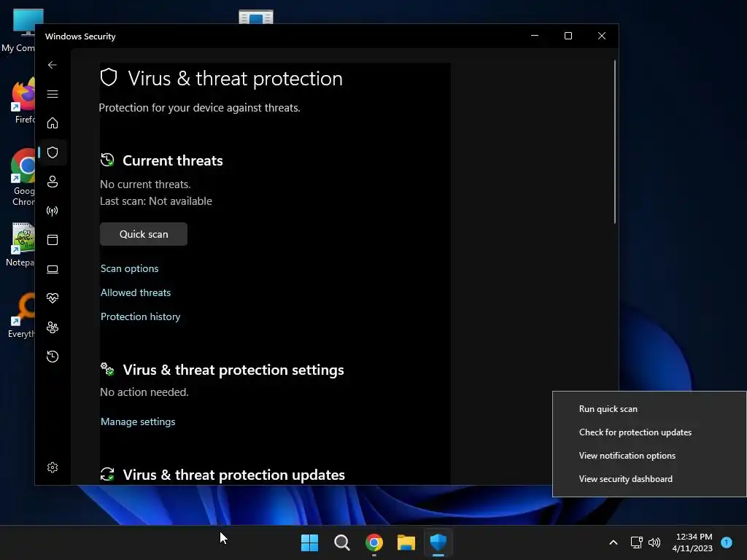Click Windows Security shield on taskbar
Image resolution: width=747 pixels, height=560 pixels.
pyautogui.click(x=438, y=542)
